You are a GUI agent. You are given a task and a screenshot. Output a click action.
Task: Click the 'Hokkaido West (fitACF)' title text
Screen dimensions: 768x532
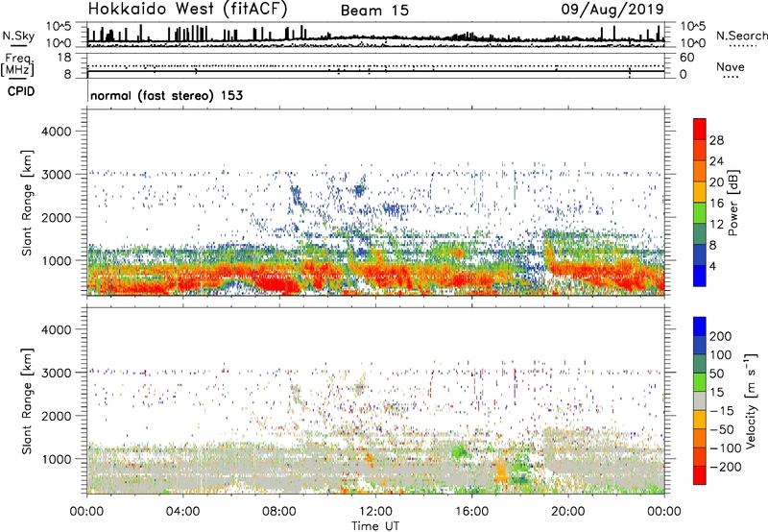click(187, 10)
